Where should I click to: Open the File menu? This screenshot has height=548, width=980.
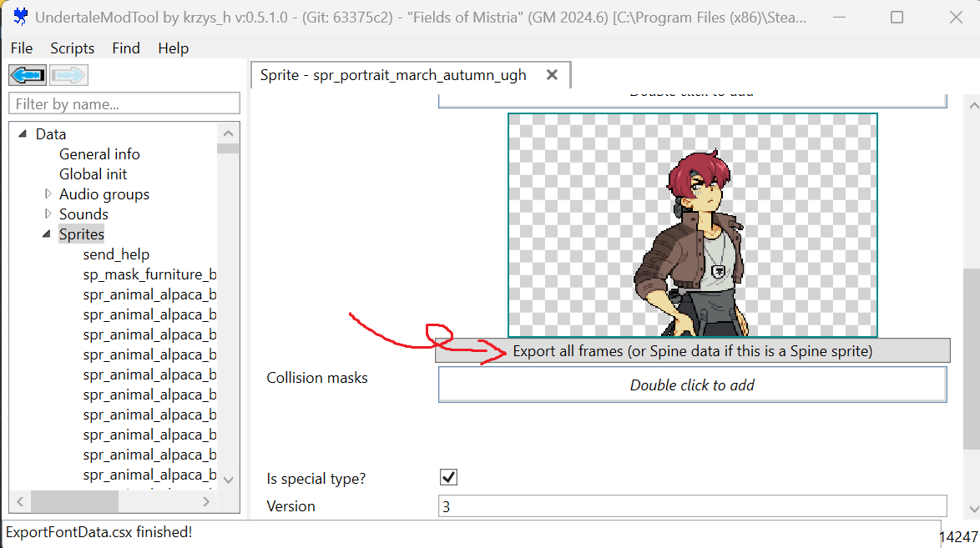click(x=21, y=48)
